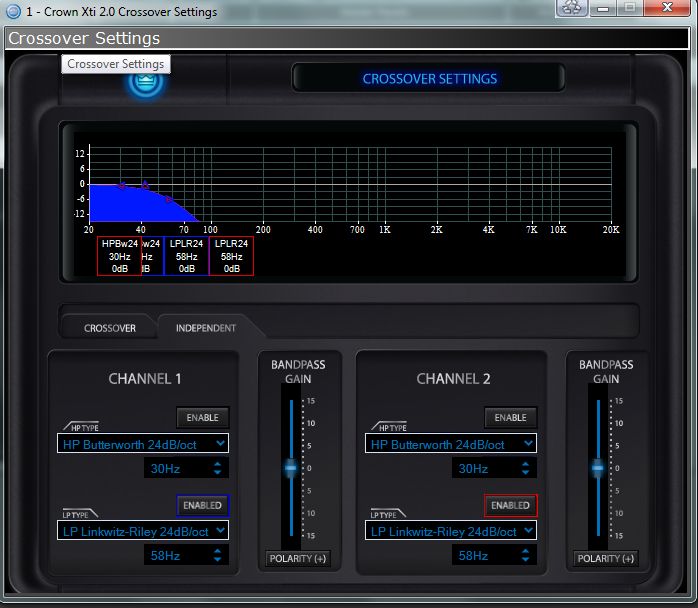Adjust Channel 1 30Hz frequency stepper arrows
The height and width of the screenshot is (608, 698).
(218, 468)
